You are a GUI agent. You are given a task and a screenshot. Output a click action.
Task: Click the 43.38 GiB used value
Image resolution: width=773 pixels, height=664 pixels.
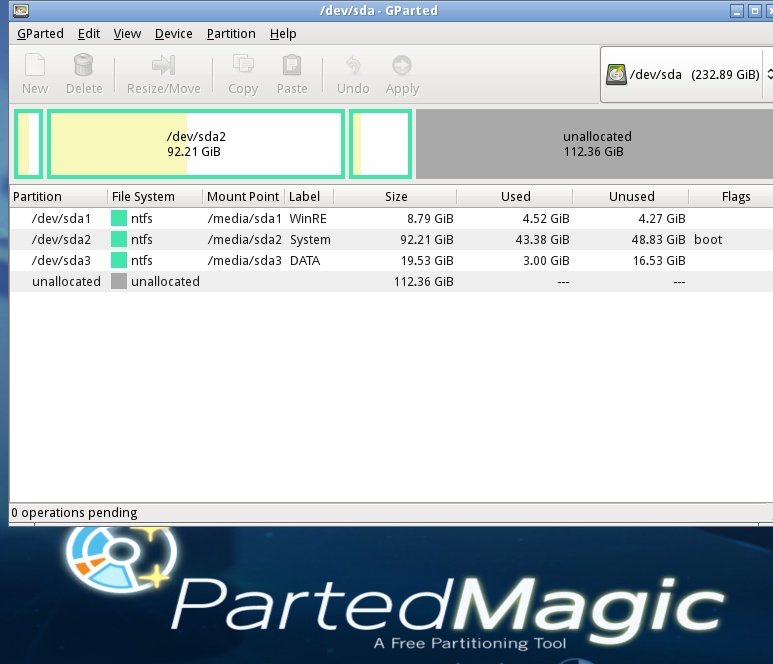coord(542,240)
